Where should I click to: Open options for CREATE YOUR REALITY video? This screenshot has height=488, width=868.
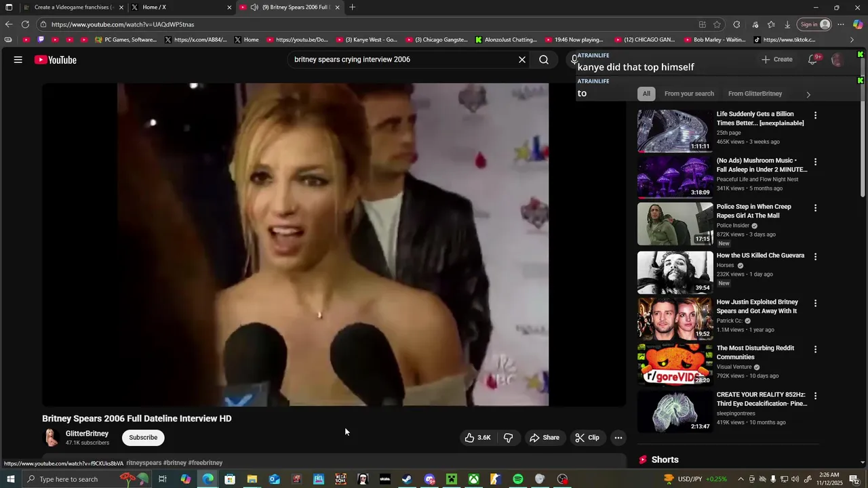click(815, 396)
